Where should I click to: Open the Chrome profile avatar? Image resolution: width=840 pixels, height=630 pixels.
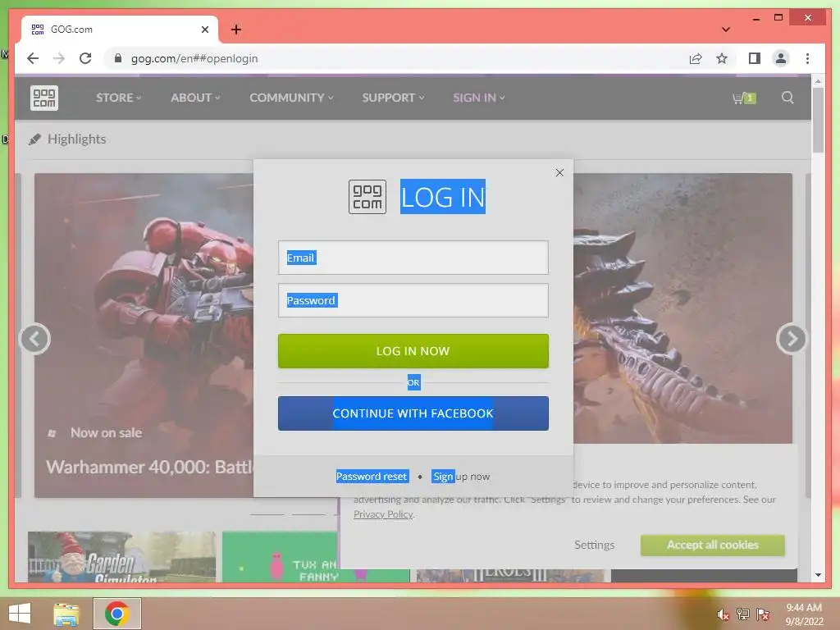click(x=781, y=58)
